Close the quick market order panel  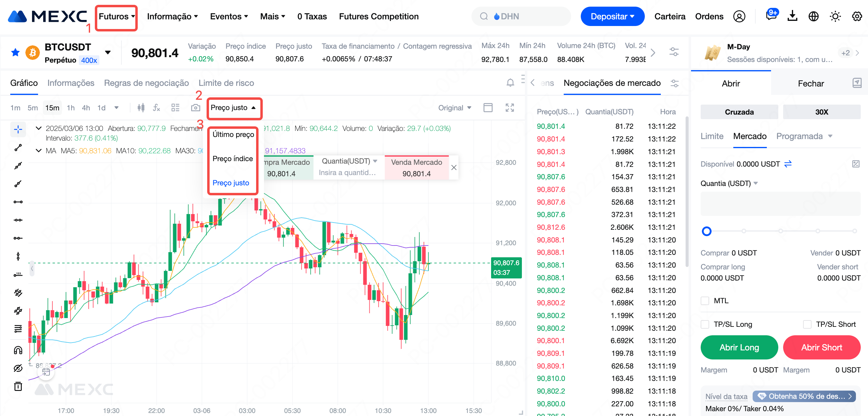(x=454, y=168)
